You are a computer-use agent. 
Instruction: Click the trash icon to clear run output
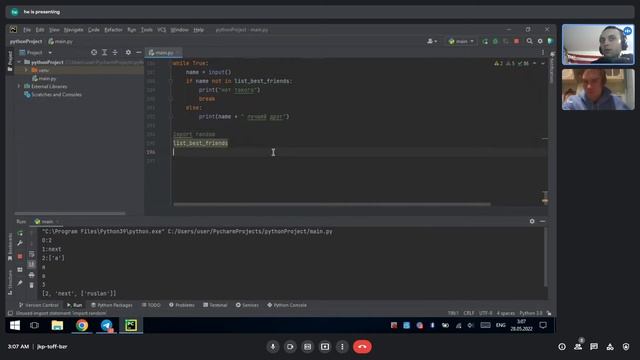31,285
